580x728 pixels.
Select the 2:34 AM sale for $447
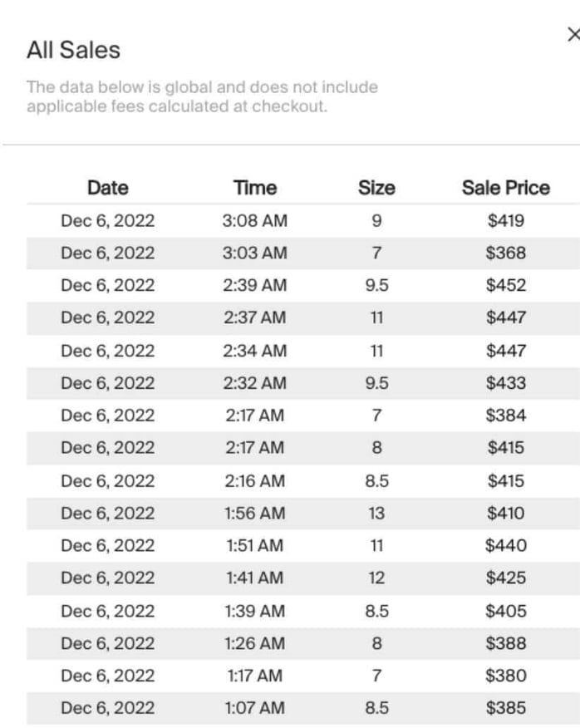291,350
